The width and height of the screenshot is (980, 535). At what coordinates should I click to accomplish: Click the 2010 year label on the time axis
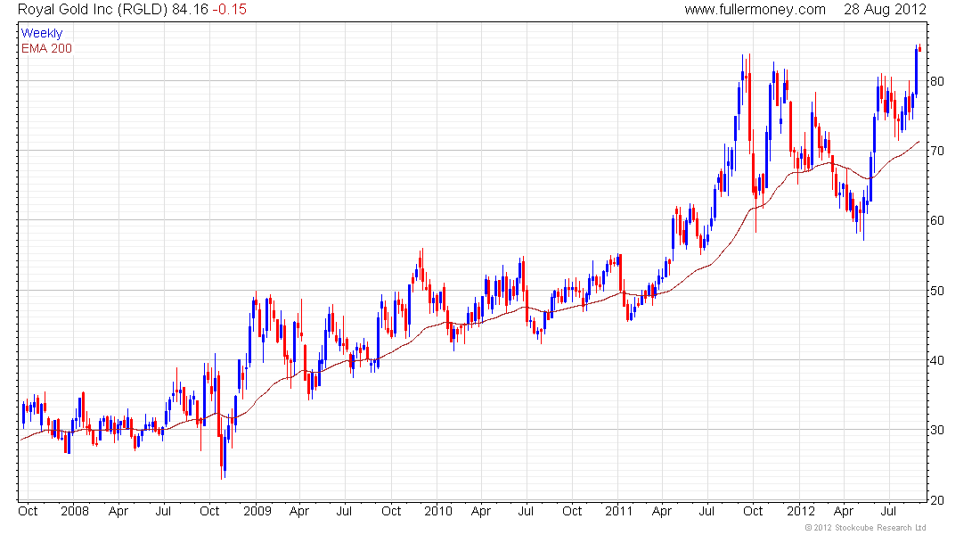point(438,511)
